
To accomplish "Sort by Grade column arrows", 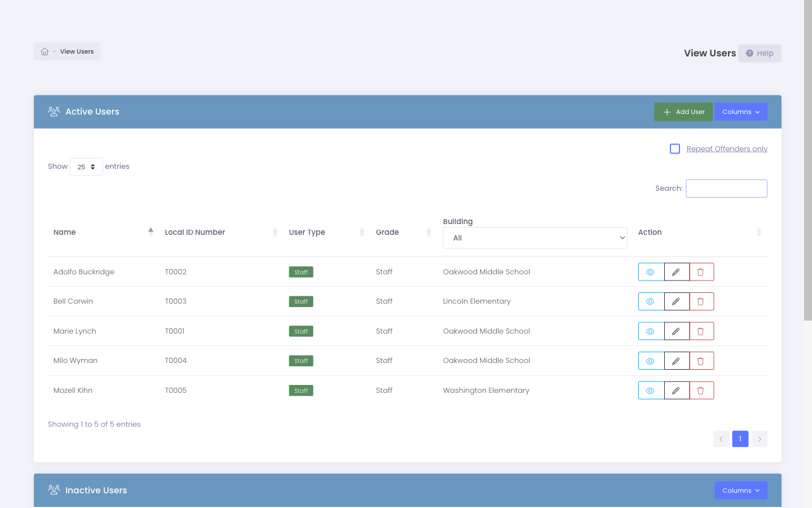I will [429, 232].
